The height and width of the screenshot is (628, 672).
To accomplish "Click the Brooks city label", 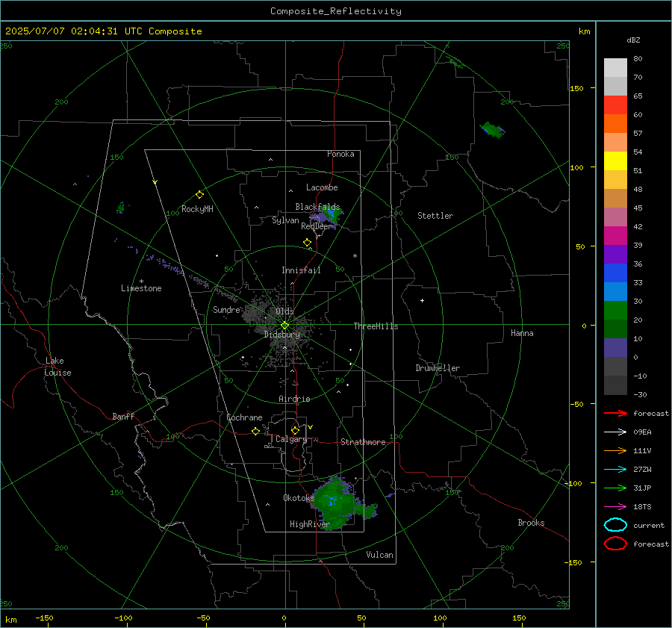I will tap(531, 523).
